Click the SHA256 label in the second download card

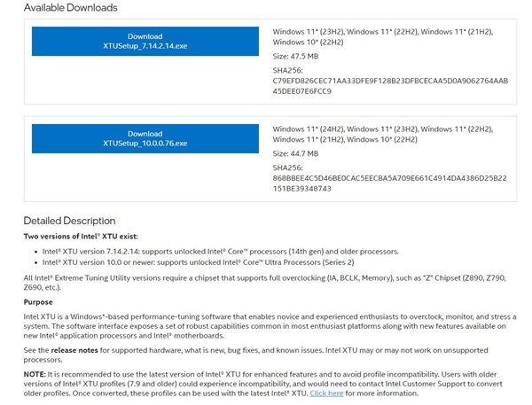288,167
